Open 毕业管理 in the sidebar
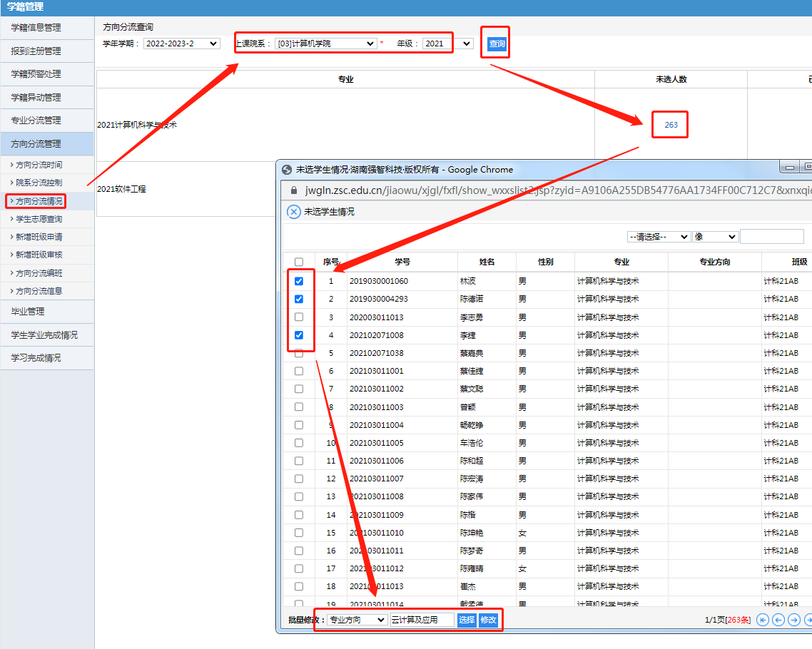812x649 pixels. 47,311
